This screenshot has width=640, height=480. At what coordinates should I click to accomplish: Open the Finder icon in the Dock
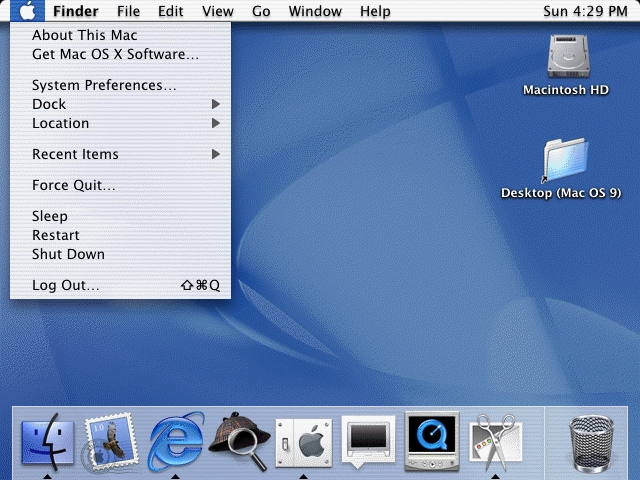48,444
